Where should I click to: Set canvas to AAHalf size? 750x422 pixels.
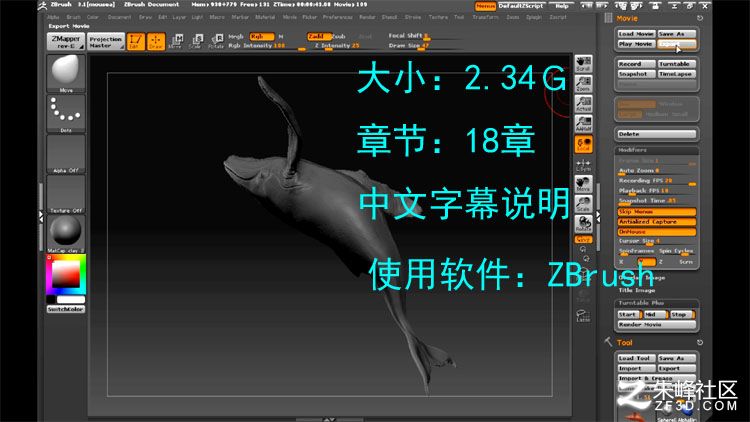click(x=583, y=124)
